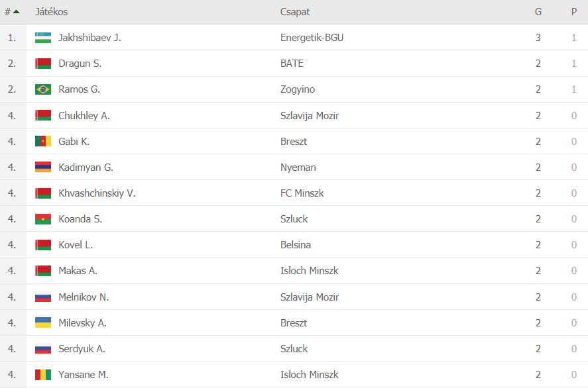Open player Jakhshibaev J. profile link
The image size is (588, 388).
(x=89, y=38)
